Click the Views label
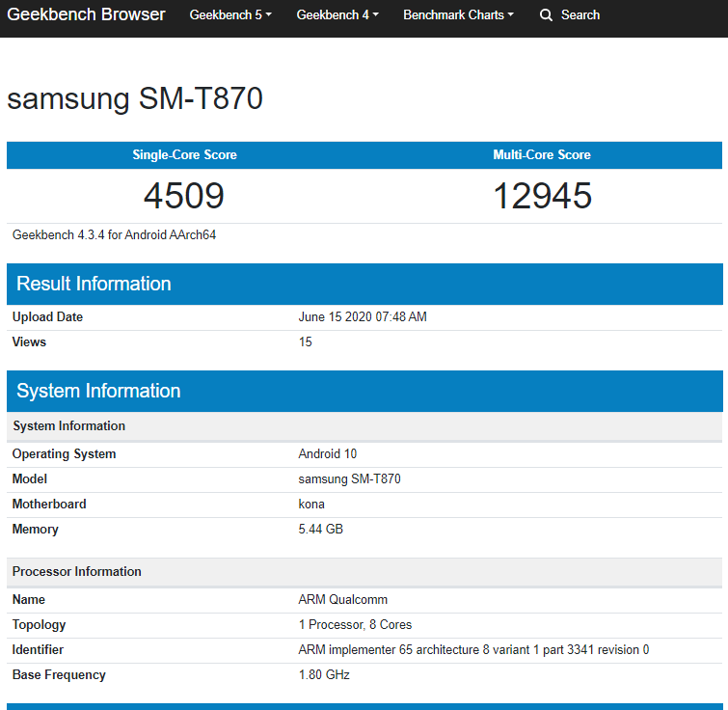Image resolution: width=728 pixels, height=710 pixels. [29, 341]
